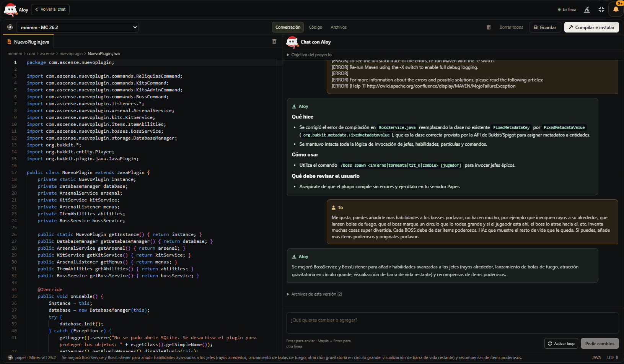This screenshot has width=624, height=364.
Task: Click the Qué hice heading
Action: click(303, 117)
